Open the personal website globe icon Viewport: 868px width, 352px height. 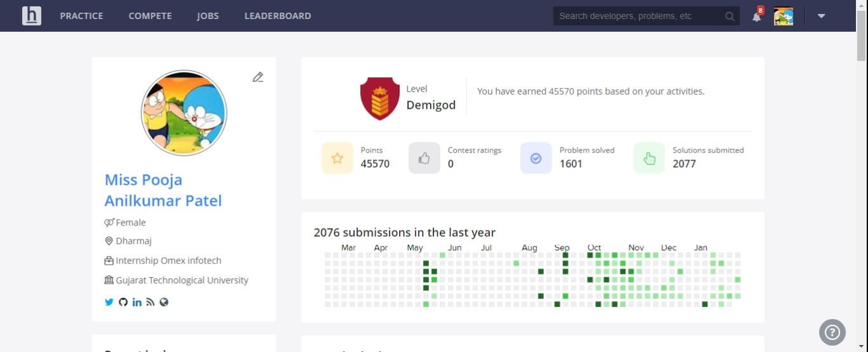[x=164, y=302]
